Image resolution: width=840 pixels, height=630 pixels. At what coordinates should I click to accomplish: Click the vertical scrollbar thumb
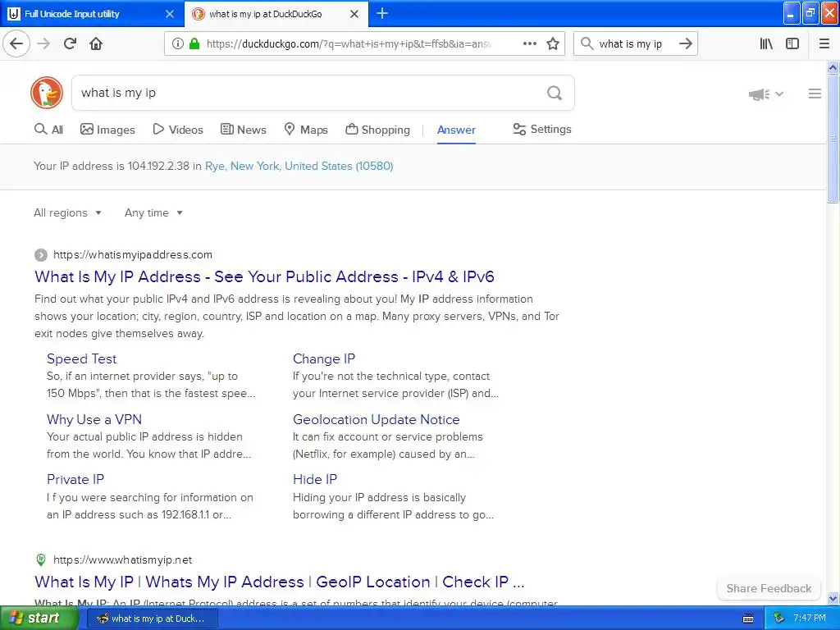(x=833, y=139)
